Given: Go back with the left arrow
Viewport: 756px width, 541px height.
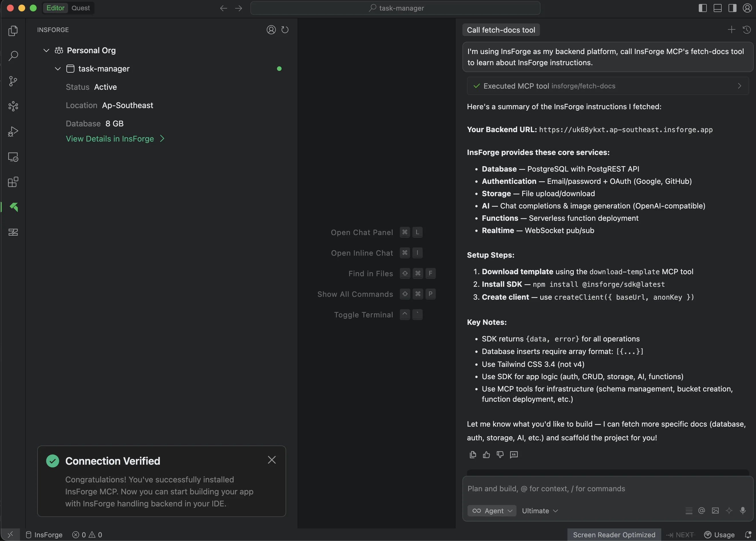Looking at the screenshot, I should [224, 8].
